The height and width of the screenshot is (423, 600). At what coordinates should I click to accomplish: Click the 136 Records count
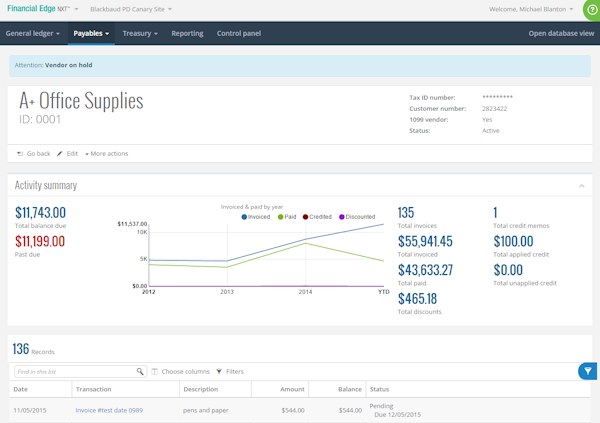[33, 349]
